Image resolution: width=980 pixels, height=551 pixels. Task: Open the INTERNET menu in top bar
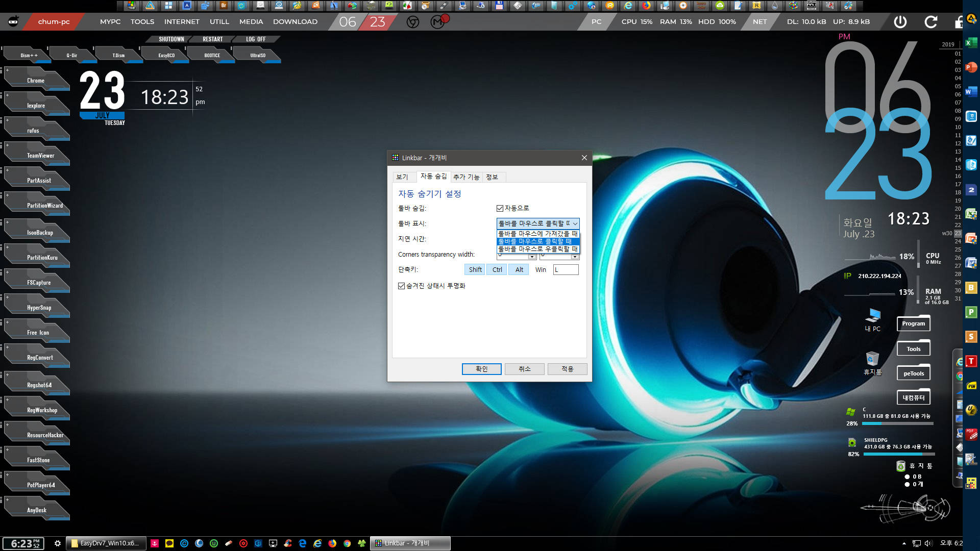tap(182, 21)
